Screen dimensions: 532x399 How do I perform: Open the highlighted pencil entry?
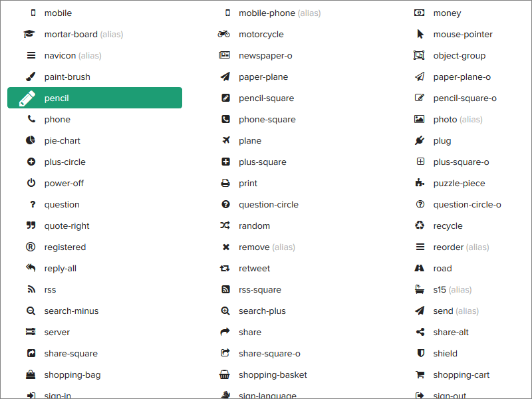point(94,98)
